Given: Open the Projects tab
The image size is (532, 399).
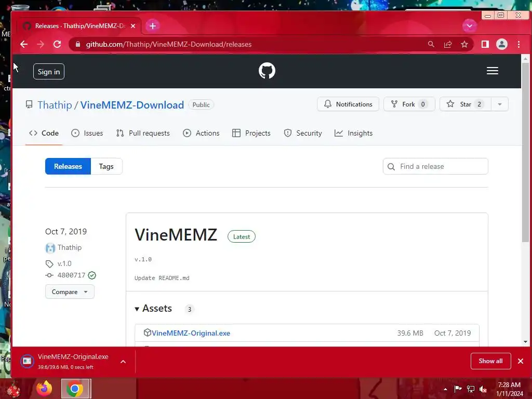Looking at the screenshot, I should point(251,133).
